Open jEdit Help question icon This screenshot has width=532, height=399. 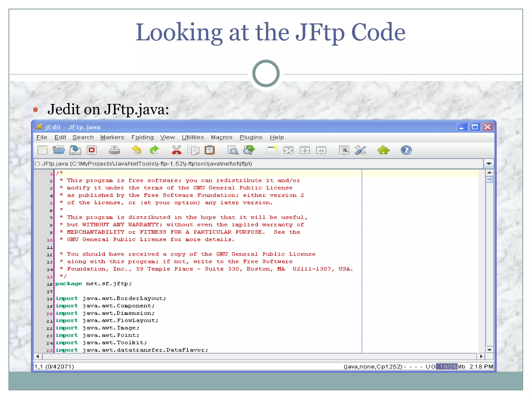(x=406, y=150)
